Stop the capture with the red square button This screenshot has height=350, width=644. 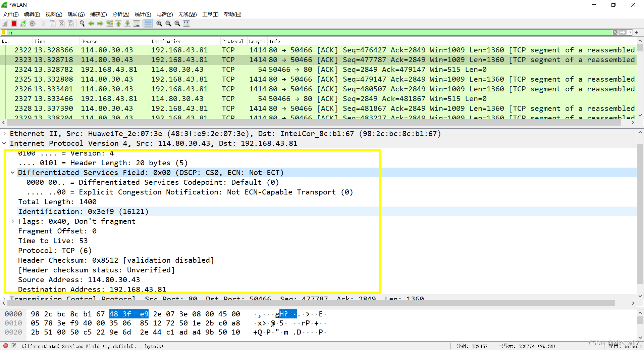[x=14, y=24]
